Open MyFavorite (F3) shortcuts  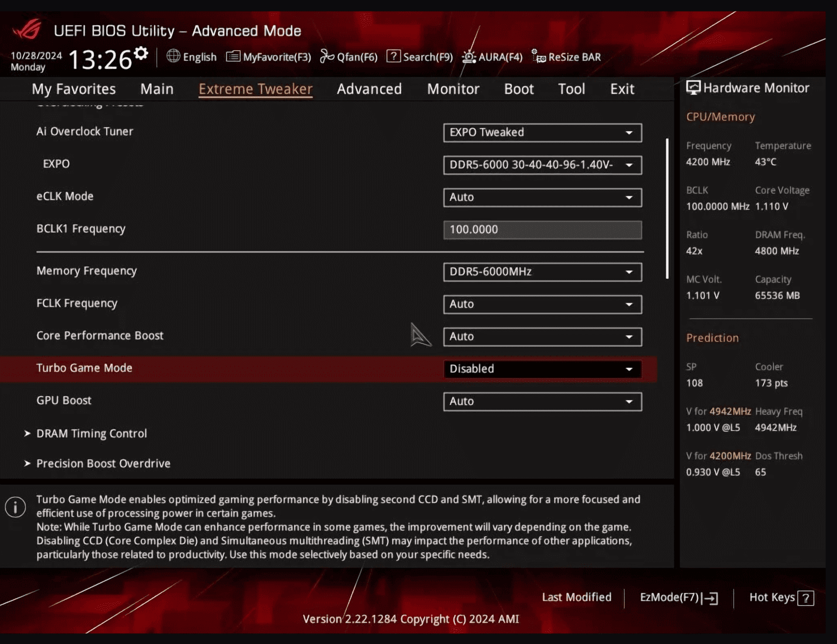coord(268,57)
